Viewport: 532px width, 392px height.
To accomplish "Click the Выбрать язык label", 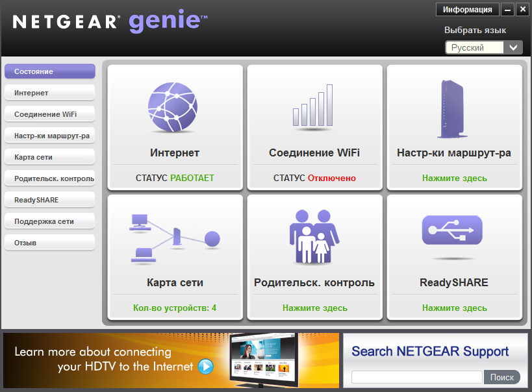I will click(x=475, y=31).
